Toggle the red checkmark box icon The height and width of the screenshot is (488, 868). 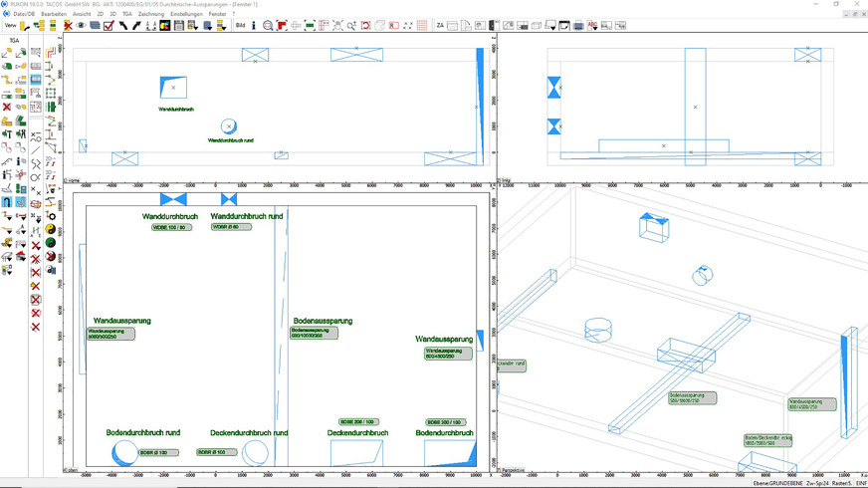pos(108,25)
